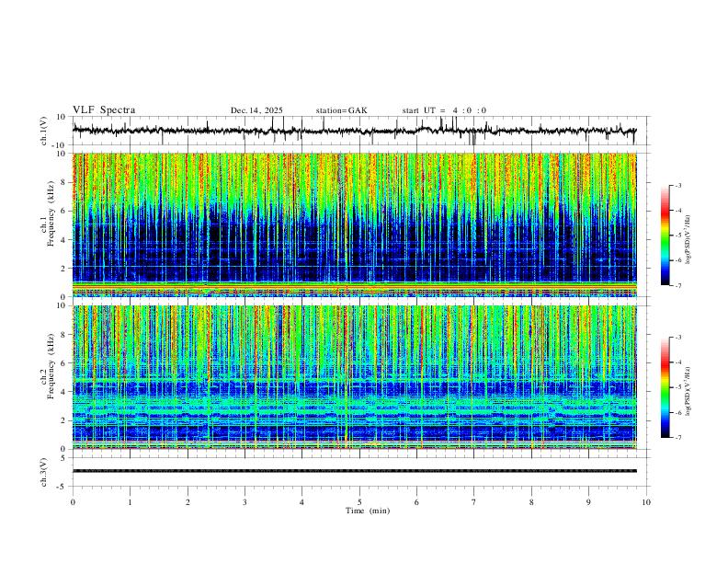
Task: Click the 'Time (min)' axis title
Action: (368, 511)
